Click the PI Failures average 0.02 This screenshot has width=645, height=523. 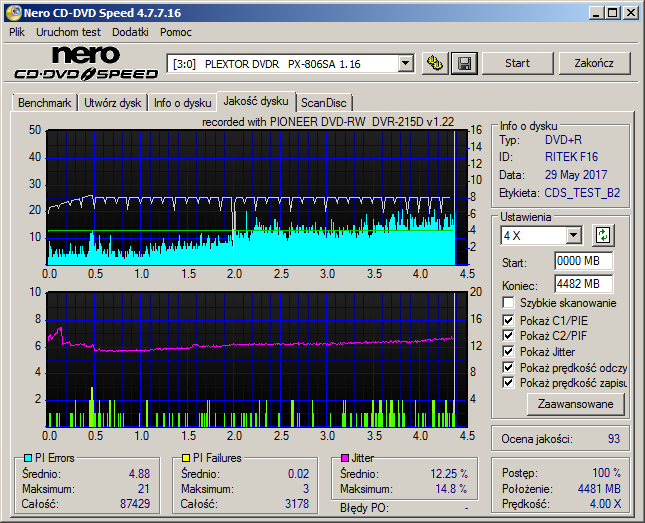pos(298,474)
